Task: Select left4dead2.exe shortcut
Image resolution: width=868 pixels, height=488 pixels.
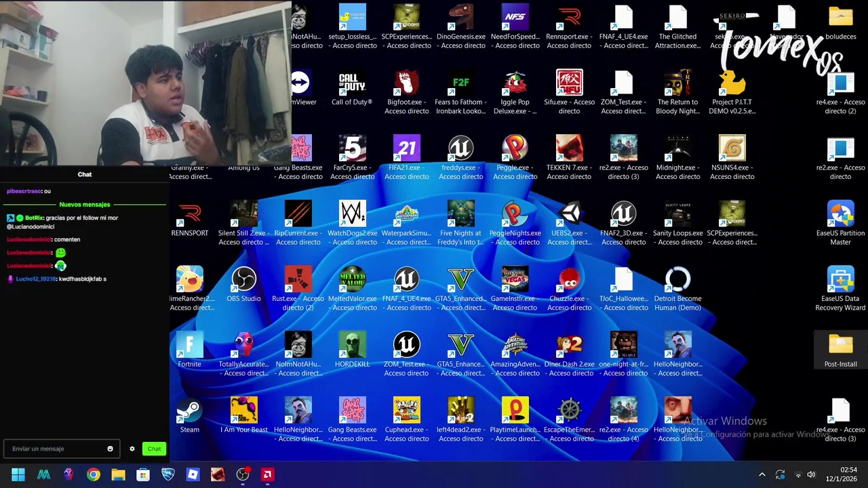Action: click(x=461, y=420)
